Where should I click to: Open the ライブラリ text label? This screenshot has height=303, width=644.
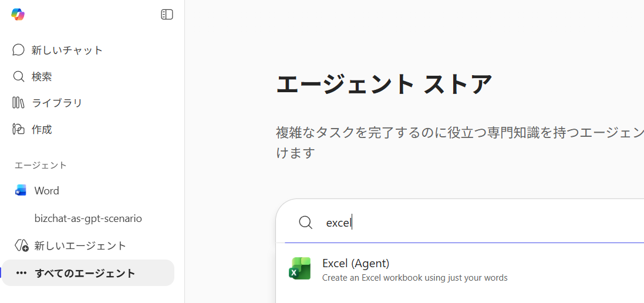tap(57, 103)
